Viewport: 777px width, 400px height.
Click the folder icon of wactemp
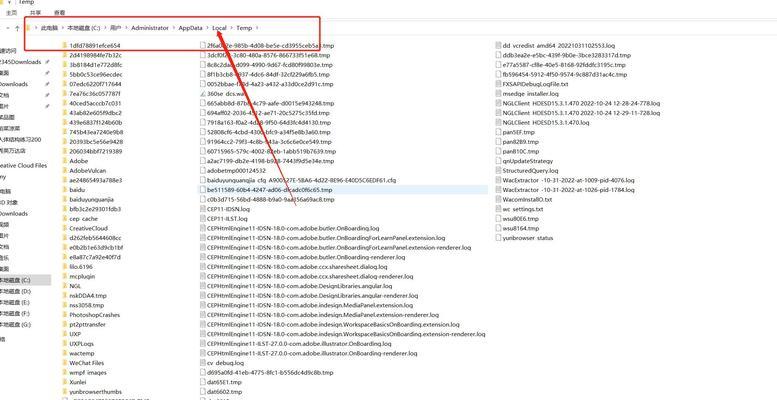(64, 353)
